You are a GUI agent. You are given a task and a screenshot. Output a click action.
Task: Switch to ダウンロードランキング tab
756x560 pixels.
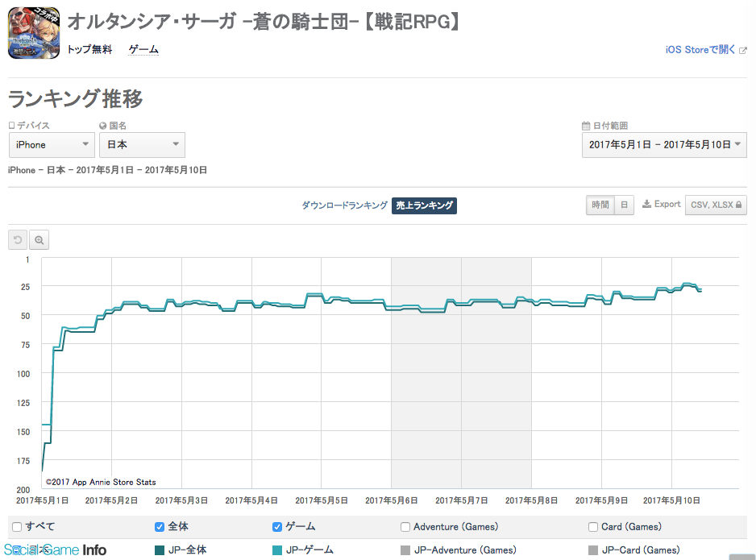(344, 205)
